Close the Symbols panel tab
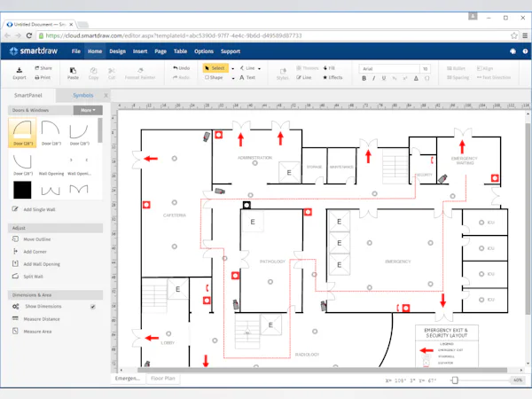The width and height of the screenshot is (532, 399). click(106, 96)
